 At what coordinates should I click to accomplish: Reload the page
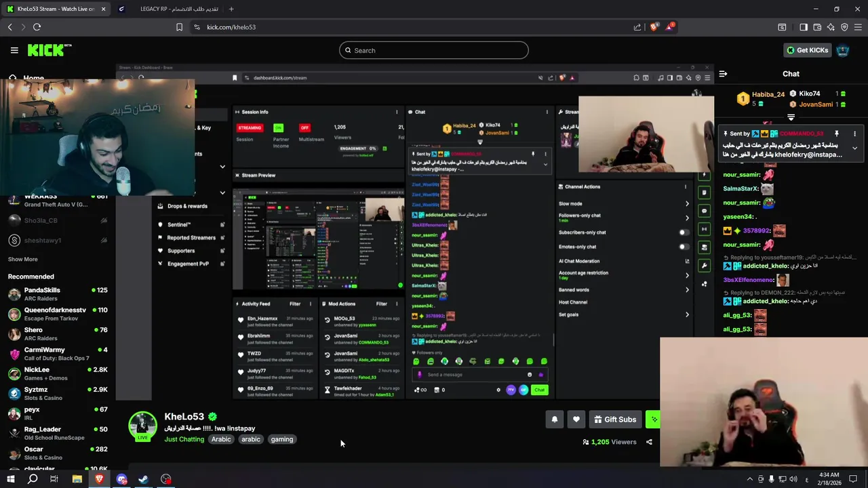pos(37,27)
